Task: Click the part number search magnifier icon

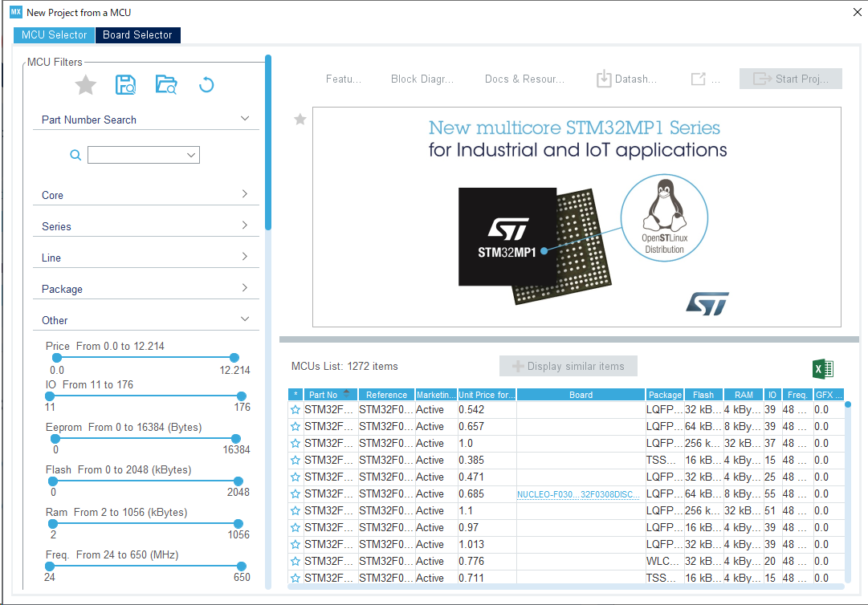Action: (x=75, y=155)
